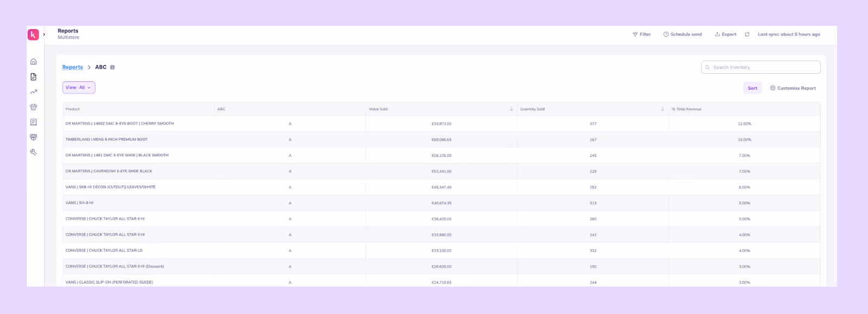Open the View: All dropdown

click(x=79, y=87)
